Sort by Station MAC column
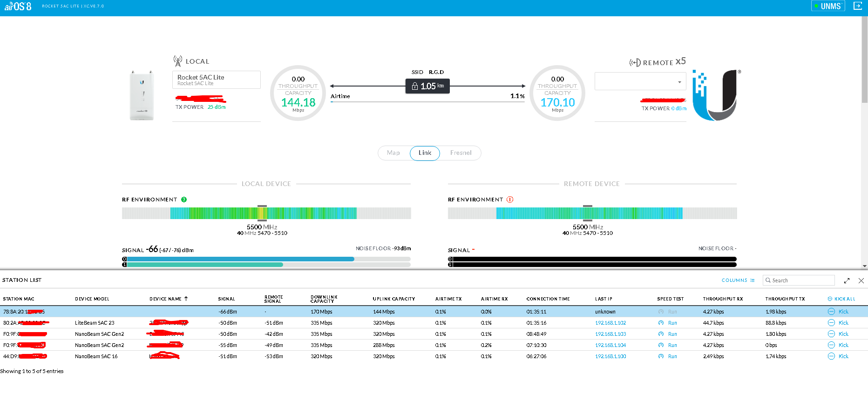This screenshot has height=400, width=868. (x=19, y=299)
